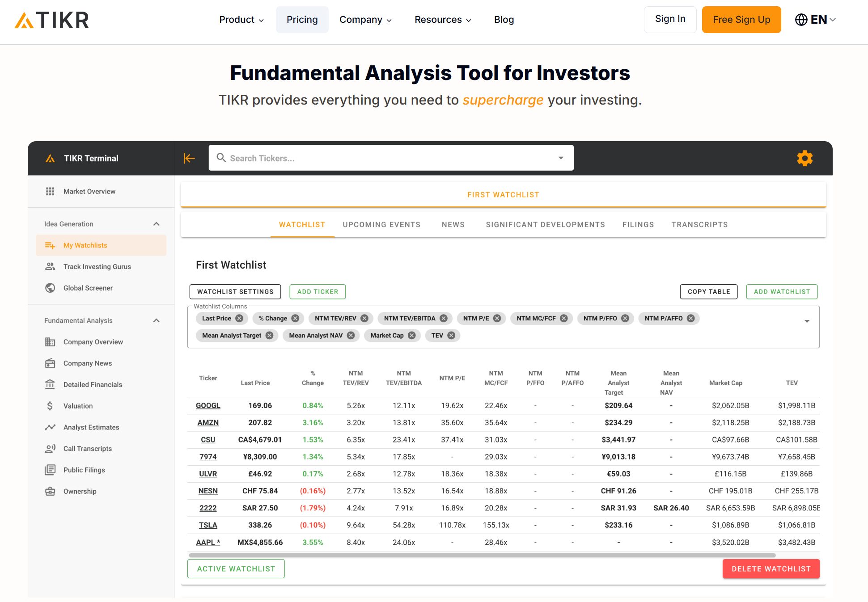Viewport: 868px width, 602px height.
Task: Switch to the Significant Developments tab
Action: tap(545, 225)
